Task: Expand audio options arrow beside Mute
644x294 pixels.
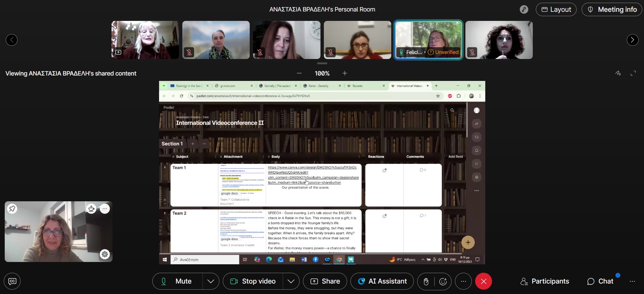Action: (211, 281)
